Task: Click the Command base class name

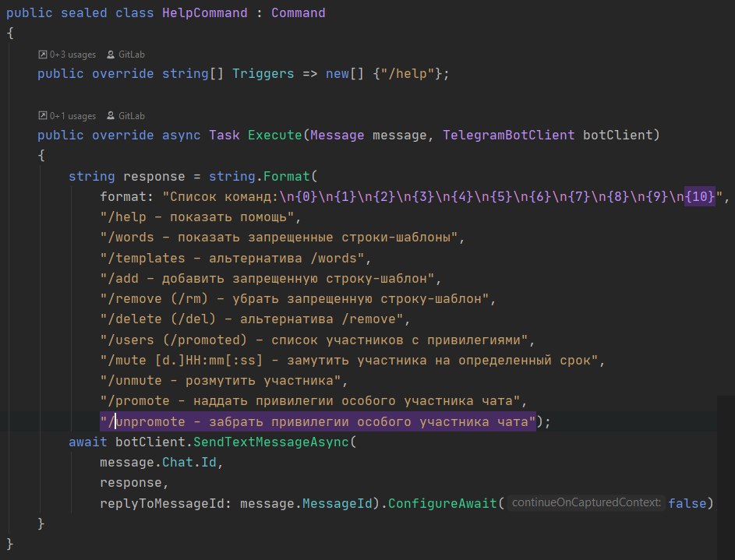Action: 298,13
